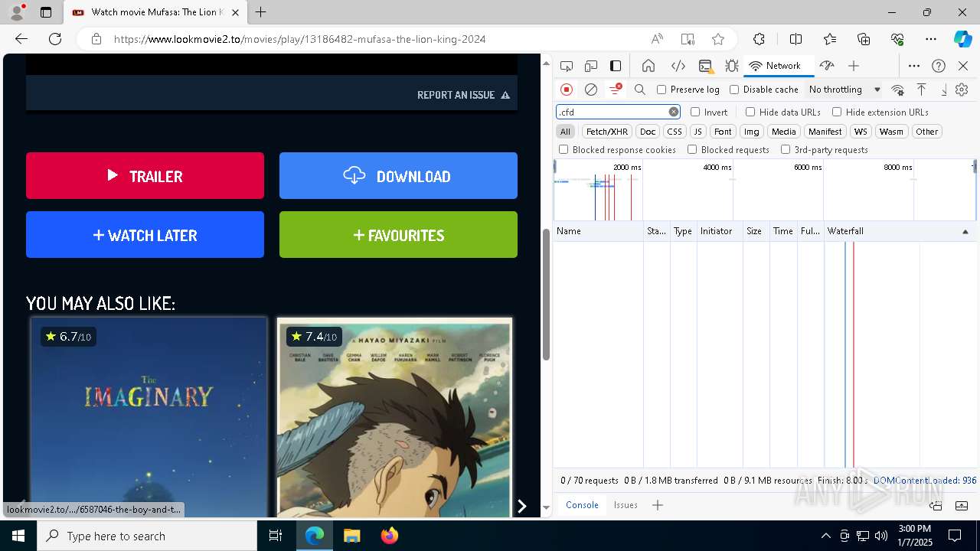Check Blocked response cookies
Viewport: 980px width, 551px height.
(563, 150)
